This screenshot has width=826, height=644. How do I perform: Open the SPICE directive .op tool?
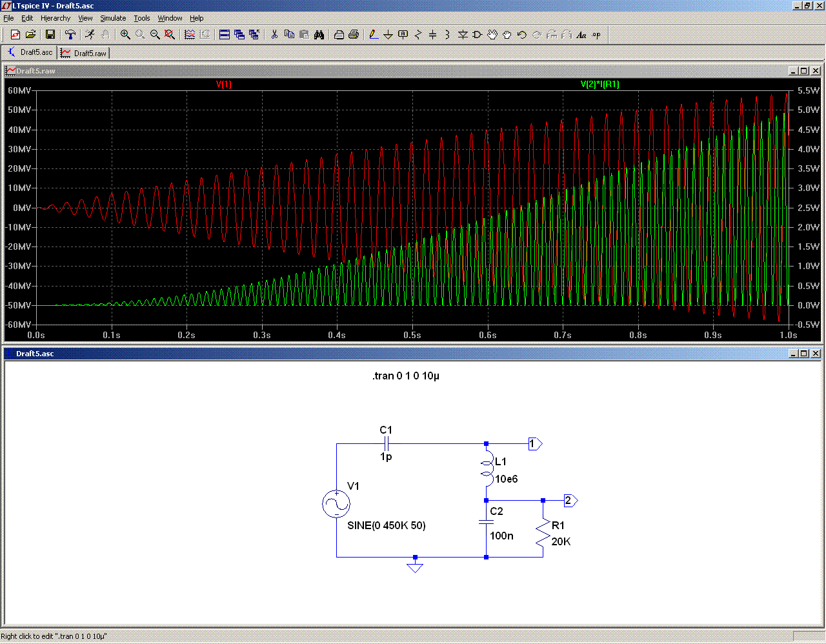coord(596,35)
